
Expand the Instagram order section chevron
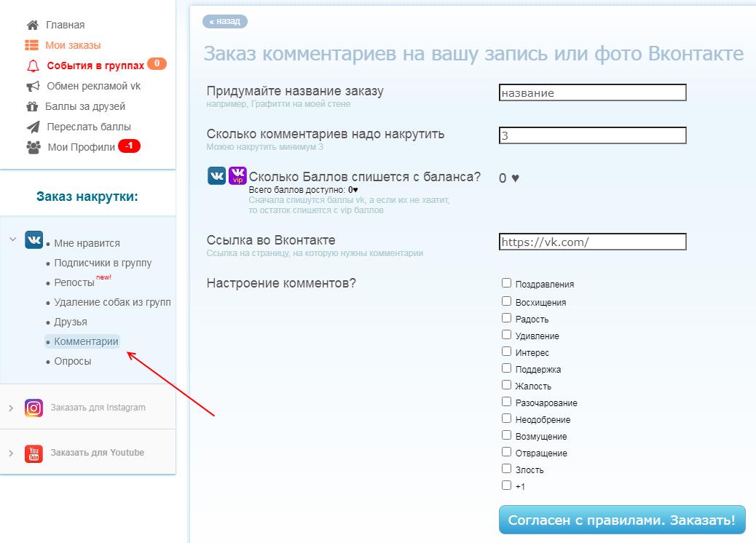pyautogui.click(x=11, y=408)
